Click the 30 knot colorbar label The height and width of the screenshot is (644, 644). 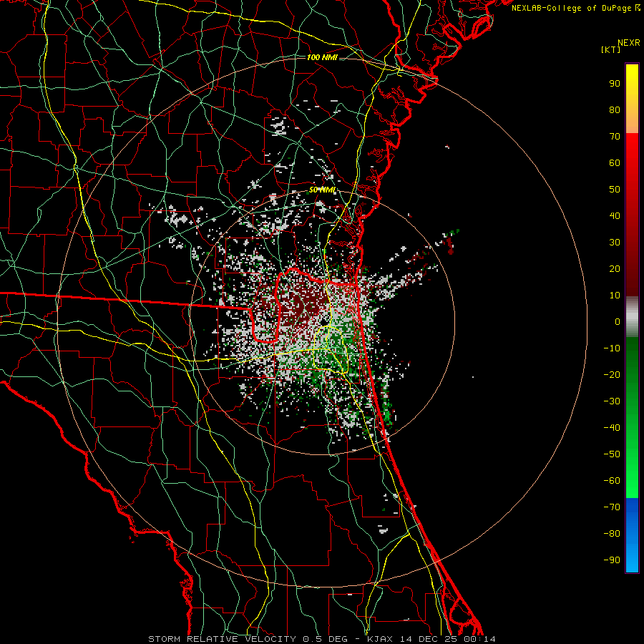[615, 243]
